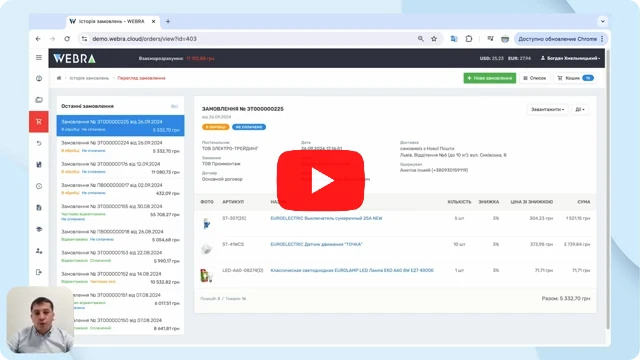Open Chrome profile avatar icon
This screenshot has width=640, height=360.
point(505,39)
